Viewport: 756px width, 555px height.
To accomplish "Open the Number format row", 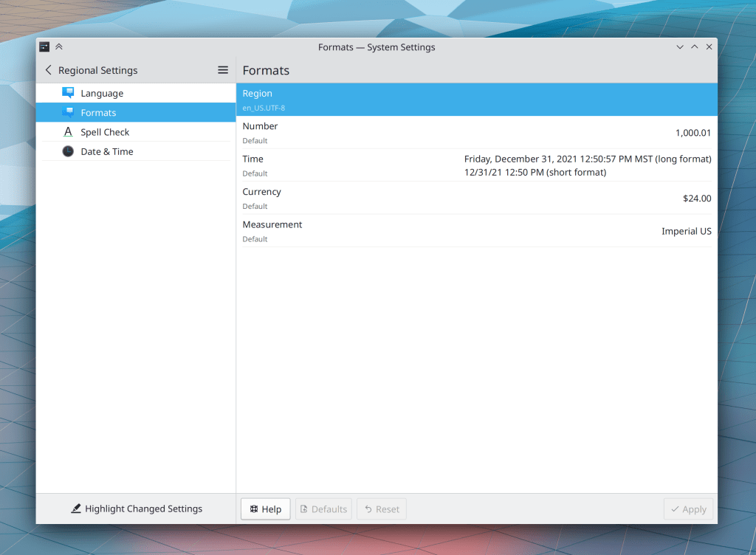I will [476, 133].
